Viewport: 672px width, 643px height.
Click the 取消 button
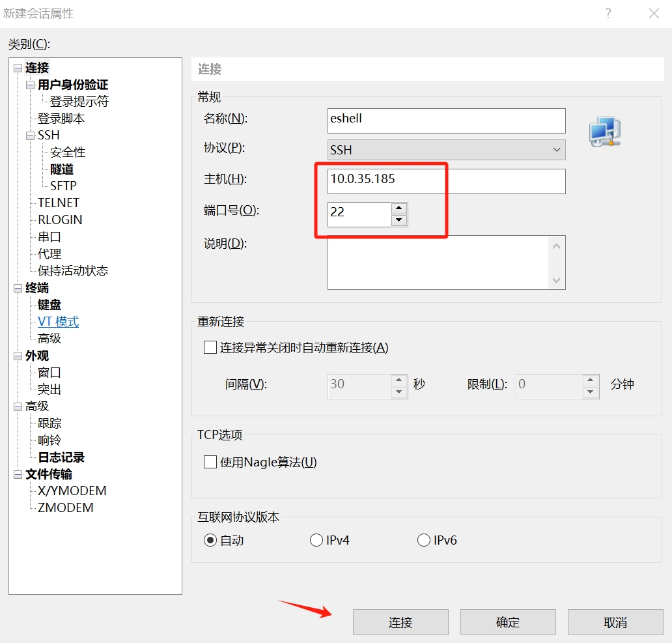615,622
